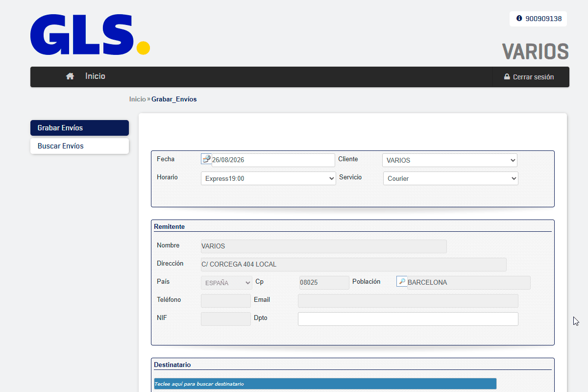Image resolution: width=588 pixels, height=392 pixels.
Task: Click the Cerrar sesión link
Action: (529, 77)
